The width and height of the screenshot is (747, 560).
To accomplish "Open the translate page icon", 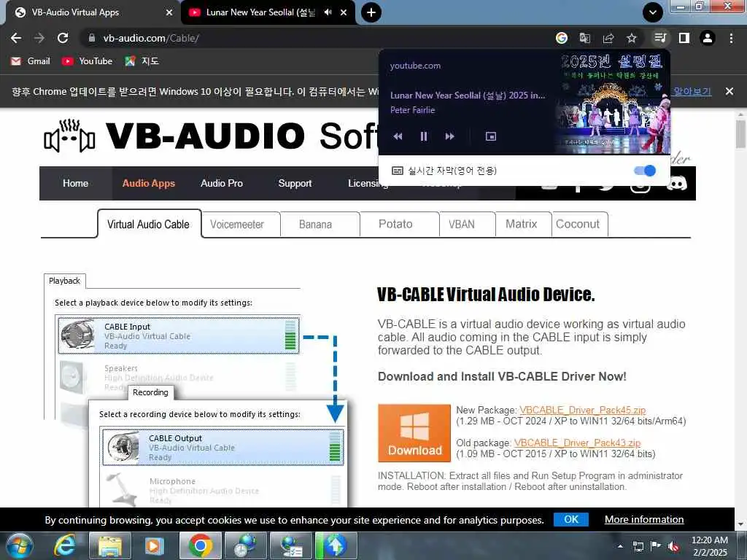I will click(x=584, y=38).
